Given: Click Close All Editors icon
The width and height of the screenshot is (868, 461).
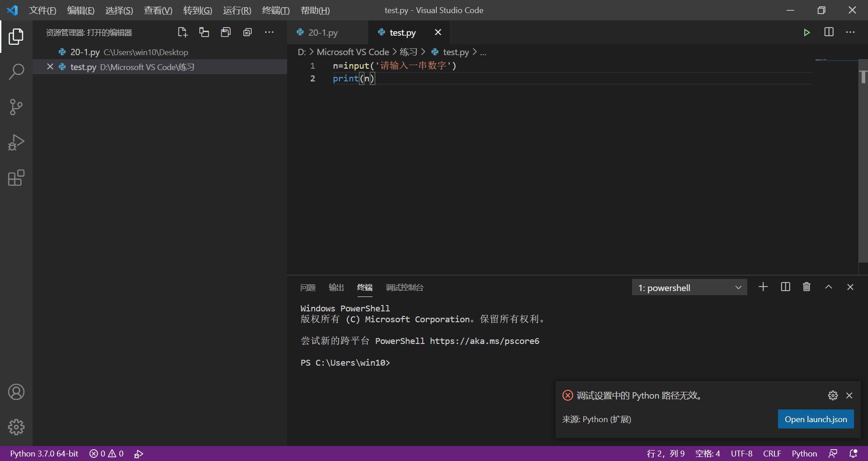Looking at the screenshot, I should pyautogui.click(x=247, y=32).
